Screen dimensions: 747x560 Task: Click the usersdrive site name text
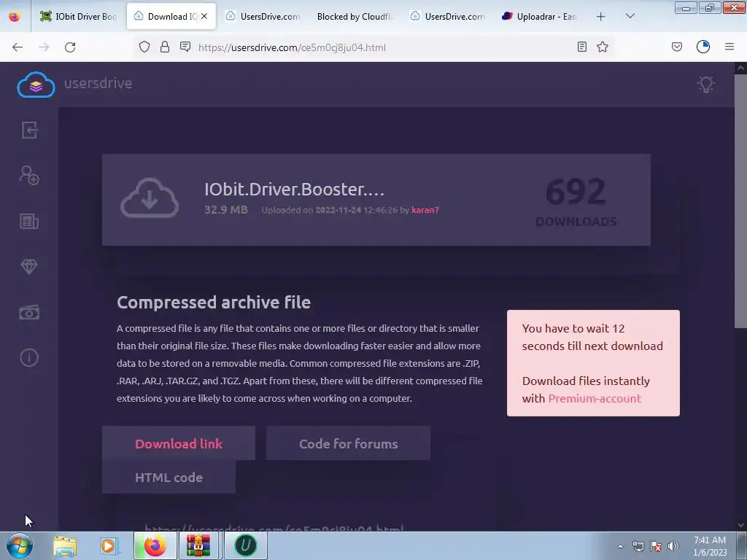[x=98, y=83]
